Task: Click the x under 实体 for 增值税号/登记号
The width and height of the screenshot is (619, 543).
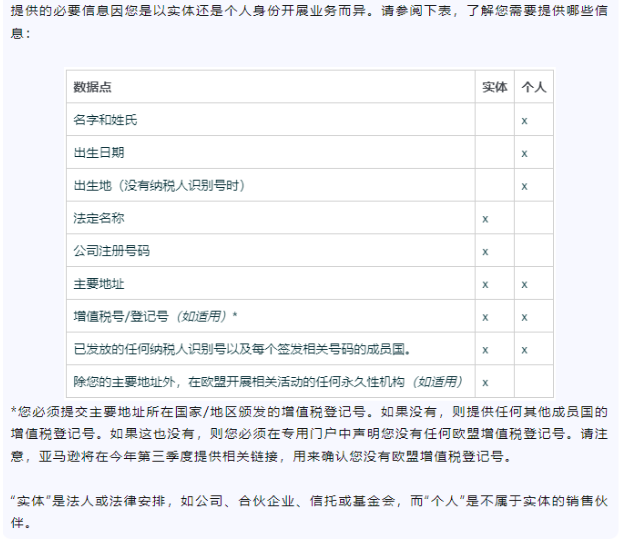Action: (x=485, y=317)
